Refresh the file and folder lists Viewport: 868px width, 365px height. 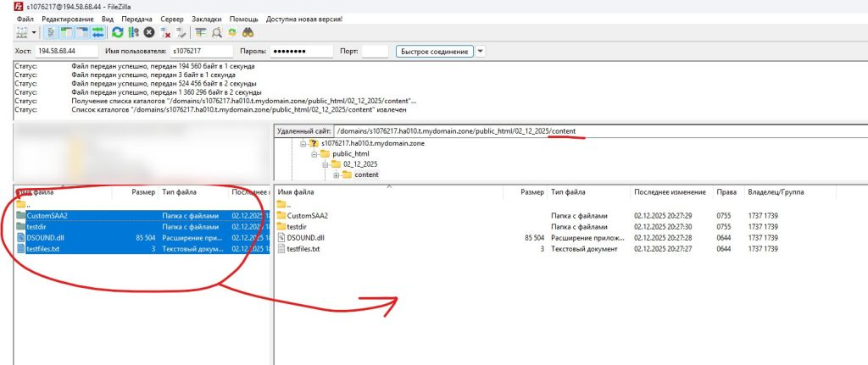click(117, 32)
